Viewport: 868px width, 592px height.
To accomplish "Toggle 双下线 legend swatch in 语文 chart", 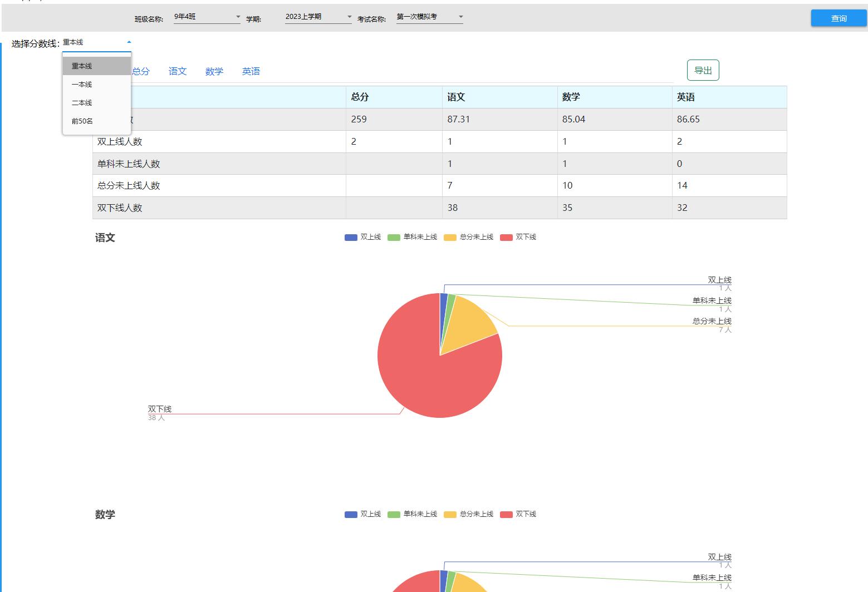I will pyautogui.click(x=506, y=238).
